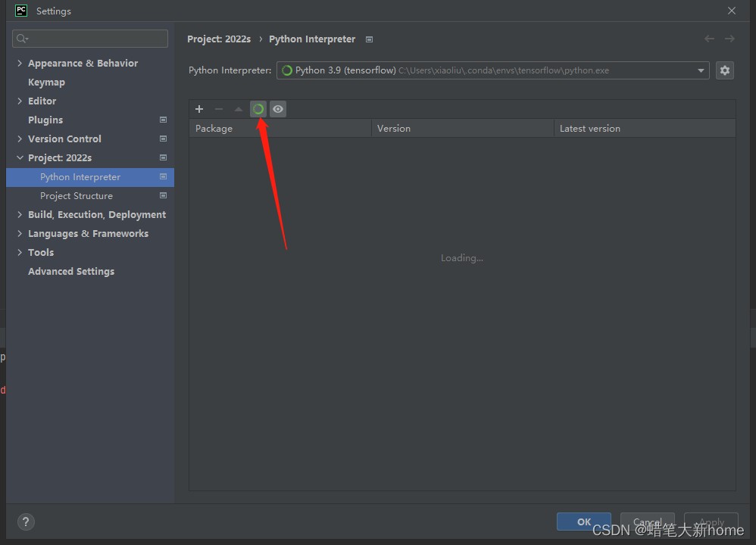The height and width of the screenshot is (545, 756).
Task: Open the Keymap settings page
Action: [46, 83]
